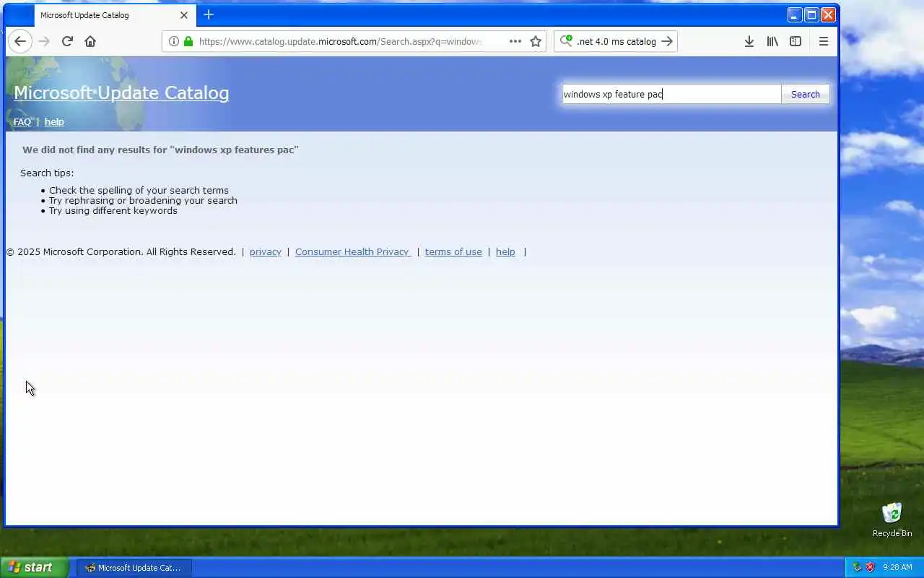Click the green secure connection padlock
The image size is (924, 578).
[x=188, y=41]
